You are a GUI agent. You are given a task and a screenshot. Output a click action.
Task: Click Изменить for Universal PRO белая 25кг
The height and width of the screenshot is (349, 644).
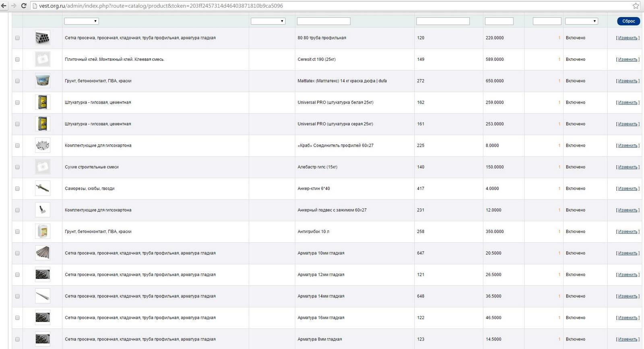627,102
